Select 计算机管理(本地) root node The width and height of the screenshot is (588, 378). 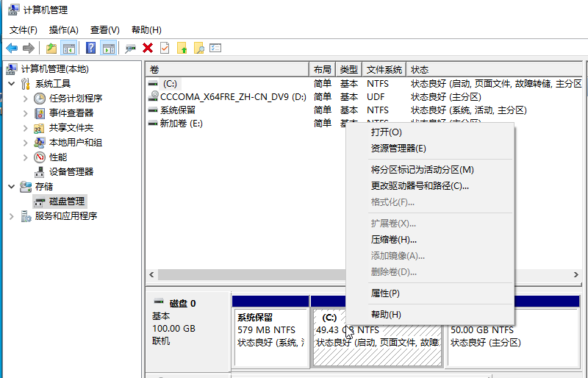54,69
